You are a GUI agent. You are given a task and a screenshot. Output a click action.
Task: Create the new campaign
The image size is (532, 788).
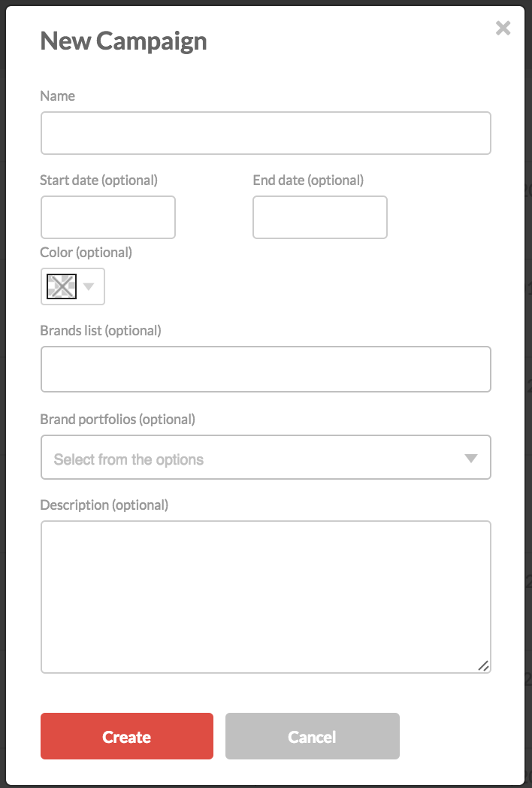point(127,736)
